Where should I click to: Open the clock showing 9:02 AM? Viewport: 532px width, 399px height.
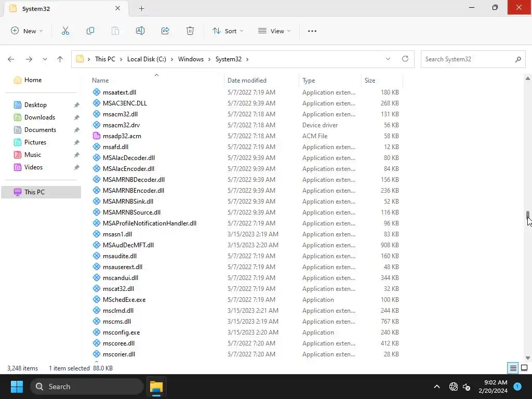(x=493, y=387)
